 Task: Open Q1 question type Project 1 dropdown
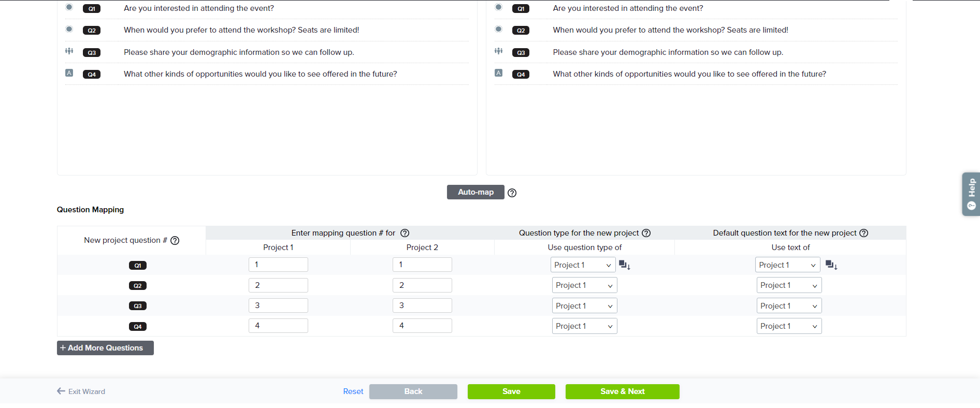[583, 265]
